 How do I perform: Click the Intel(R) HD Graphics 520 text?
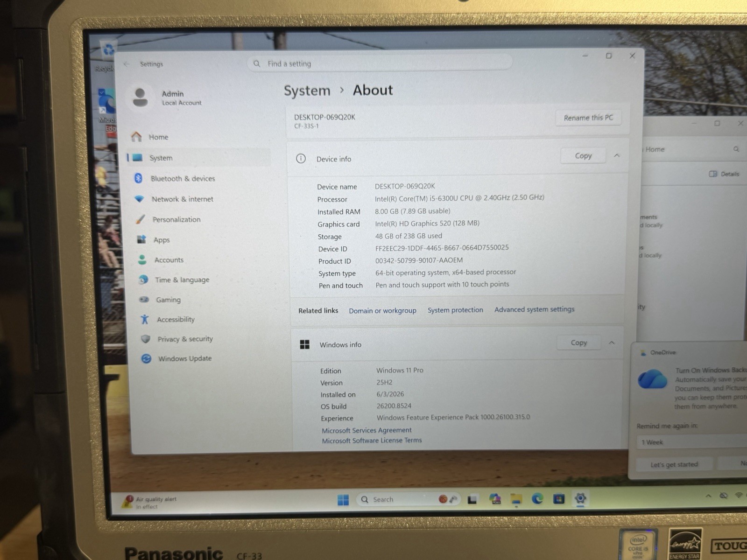[427, 224]
